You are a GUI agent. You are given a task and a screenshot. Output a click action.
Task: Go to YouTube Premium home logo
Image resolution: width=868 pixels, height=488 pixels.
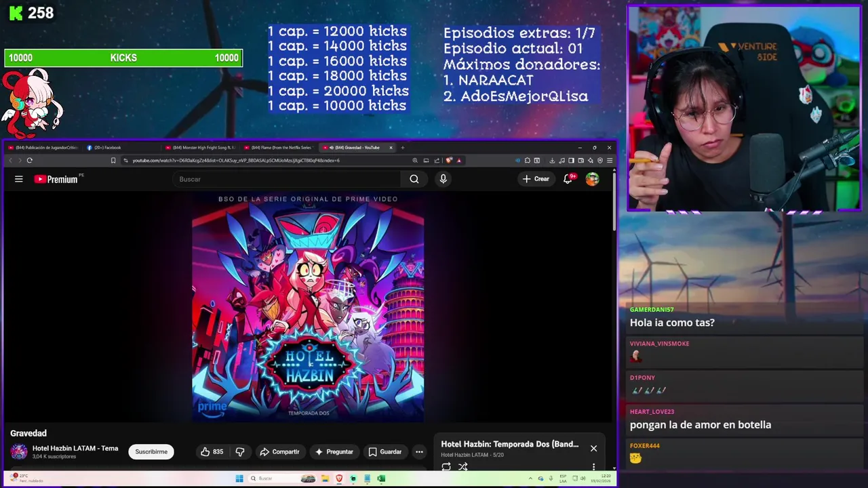pyautogui.click(x=57, y=179)
